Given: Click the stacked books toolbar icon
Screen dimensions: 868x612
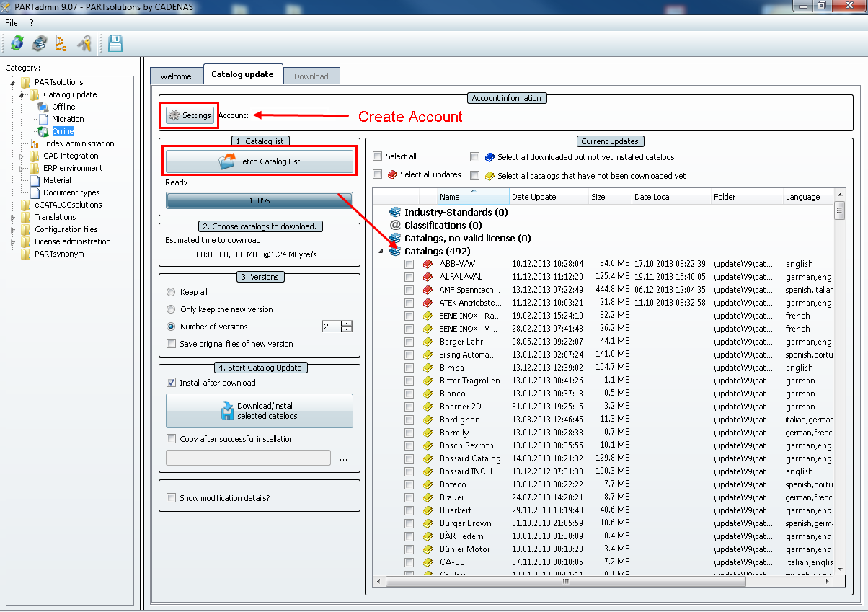Looking at the screenshot, I should [40, 43].
